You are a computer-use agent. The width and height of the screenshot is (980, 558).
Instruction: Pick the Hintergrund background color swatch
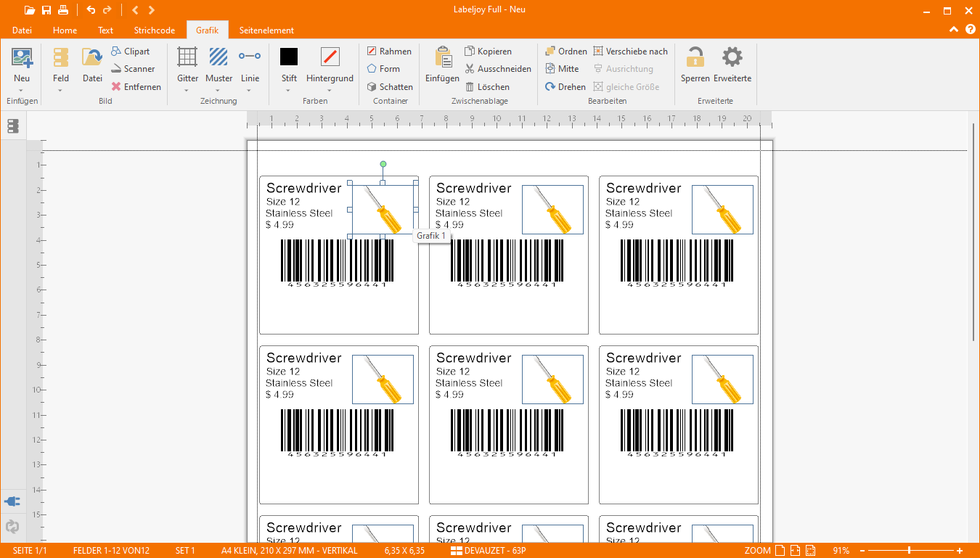click(330, 57)
